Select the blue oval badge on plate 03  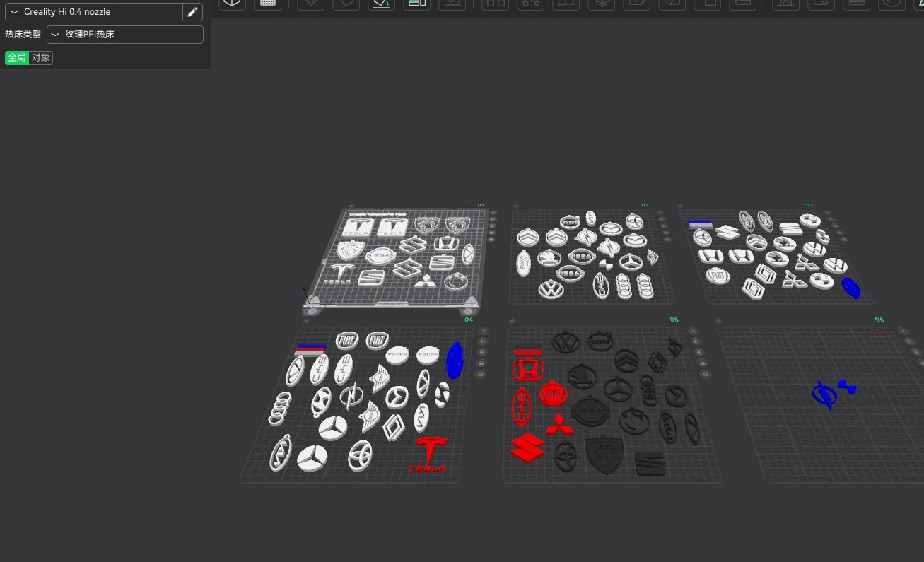click(851, 286)
